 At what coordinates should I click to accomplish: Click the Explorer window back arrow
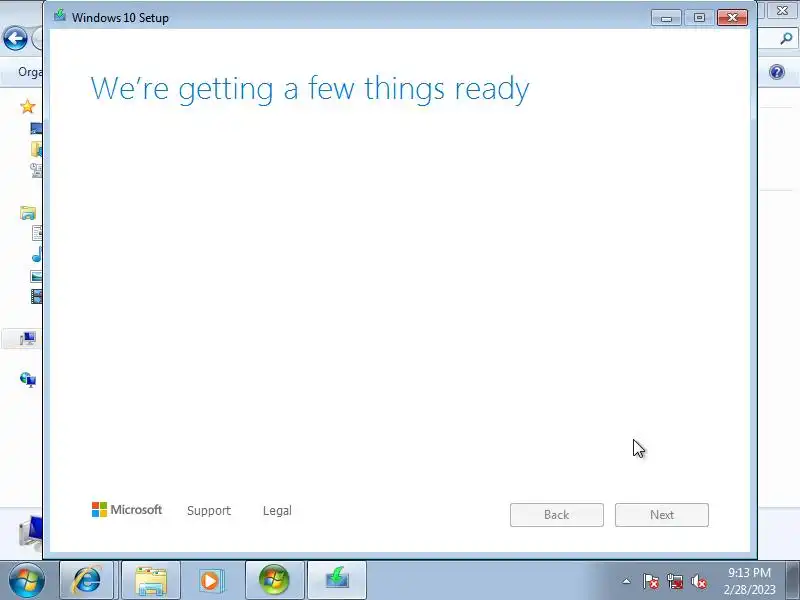pyautogui.click(x=15, y=39)
